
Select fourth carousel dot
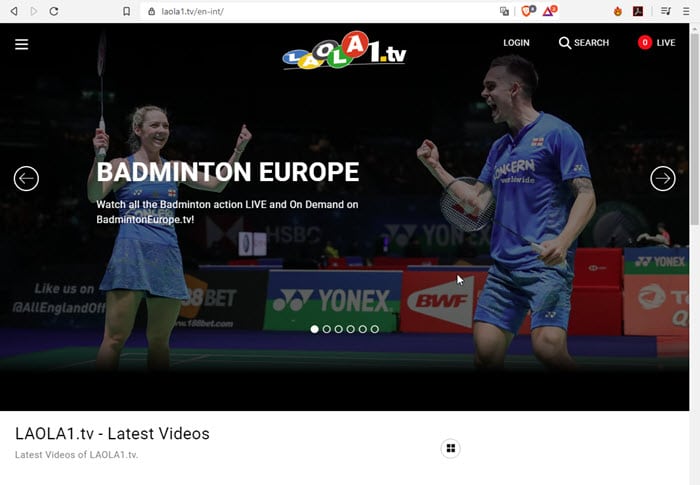tap(350, 329)
